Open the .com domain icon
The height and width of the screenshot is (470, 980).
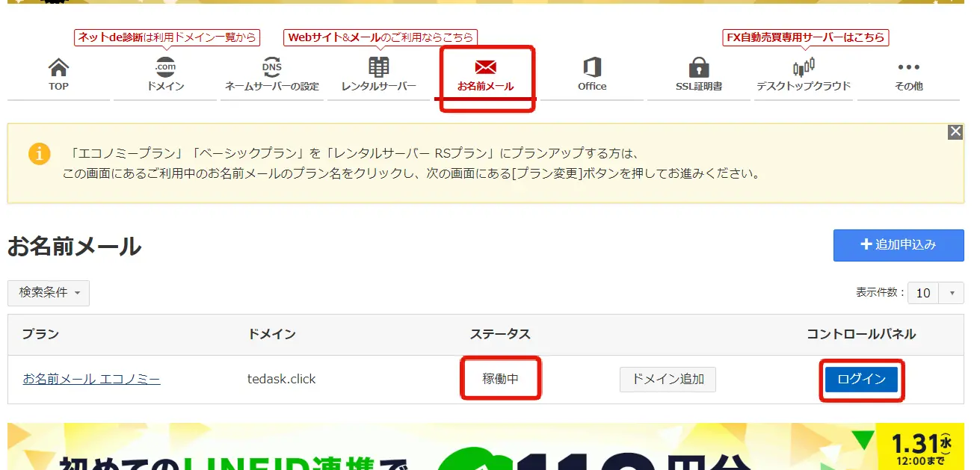click(x=165, y=68)
